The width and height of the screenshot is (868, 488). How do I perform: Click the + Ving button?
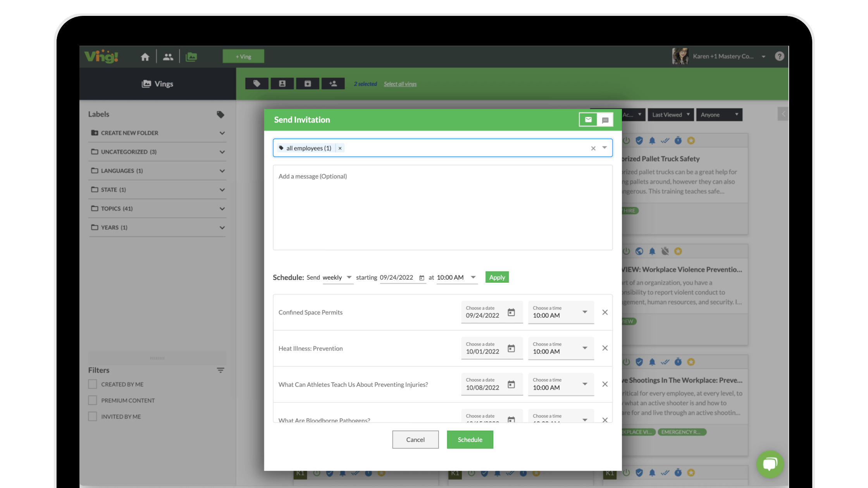tap(243, 56)
